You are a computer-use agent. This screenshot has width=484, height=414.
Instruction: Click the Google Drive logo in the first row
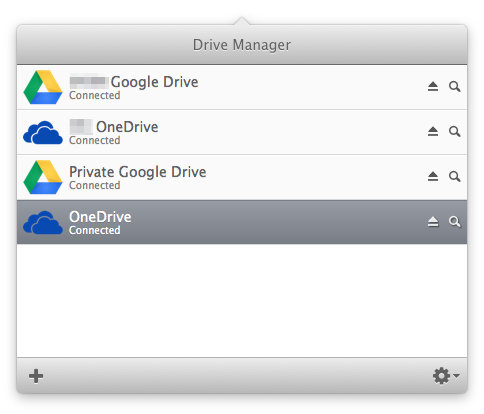(x=43, y=87)
